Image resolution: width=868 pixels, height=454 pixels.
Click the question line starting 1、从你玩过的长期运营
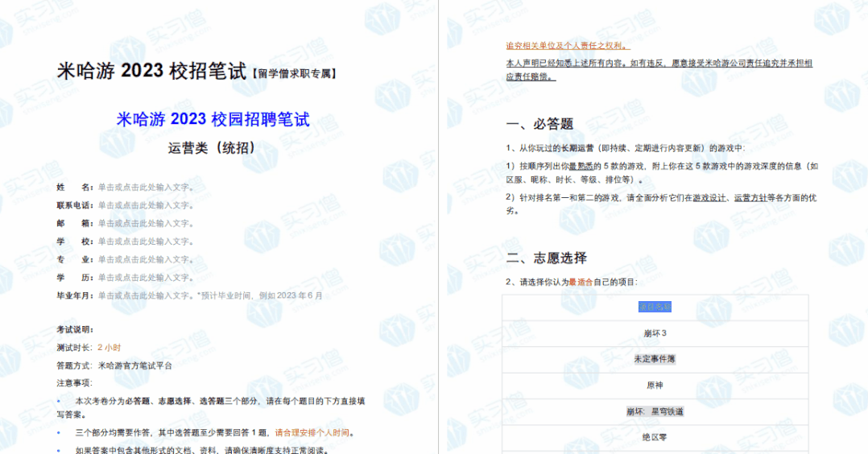[x=626, y=148]
